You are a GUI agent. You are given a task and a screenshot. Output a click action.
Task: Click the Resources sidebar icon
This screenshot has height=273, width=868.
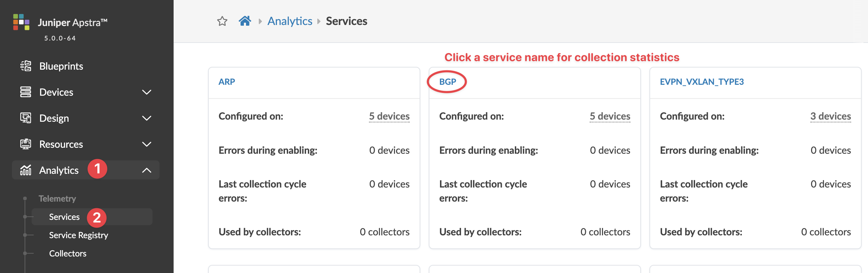tap(26, 144)
